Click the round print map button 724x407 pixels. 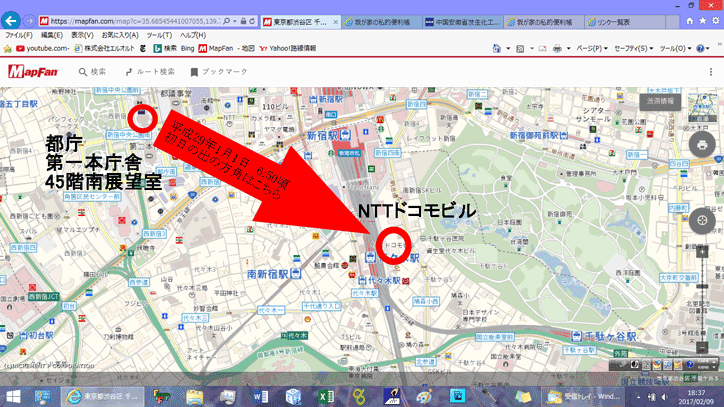tap(702, 145)
